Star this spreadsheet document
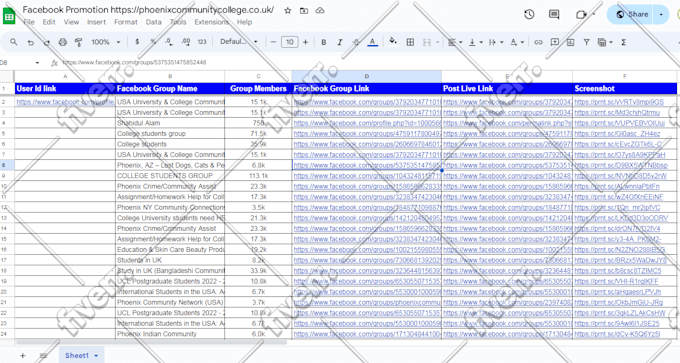The width and height of the screenshot is (680, 363). click(x=288, y=10)
